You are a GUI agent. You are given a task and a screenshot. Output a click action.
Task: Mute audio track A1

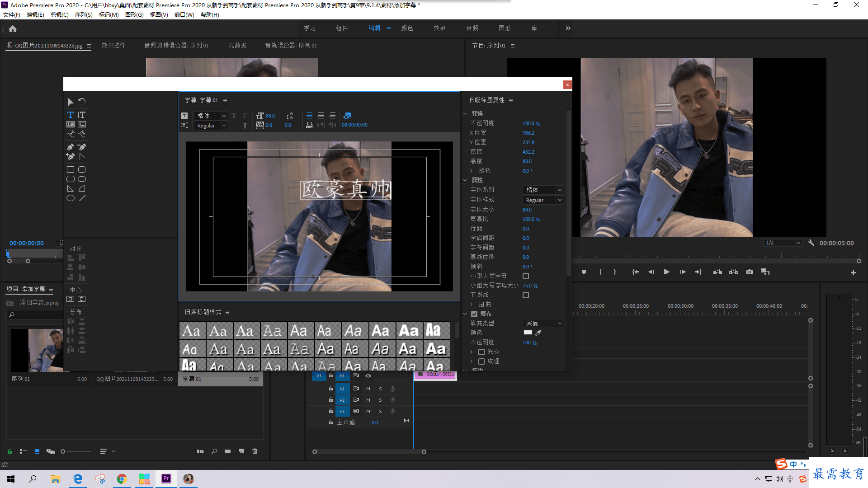[368, 389]
